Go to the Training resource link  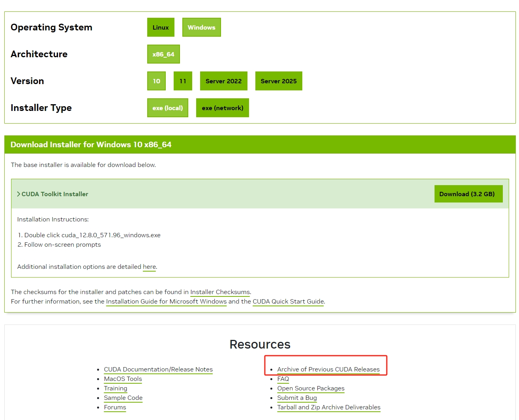[116, 388]
